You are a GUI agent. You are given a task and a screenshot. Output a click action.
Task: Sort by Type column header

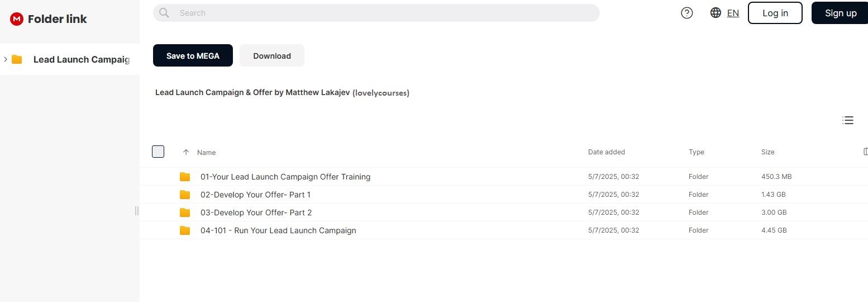(x=696, y=152)
